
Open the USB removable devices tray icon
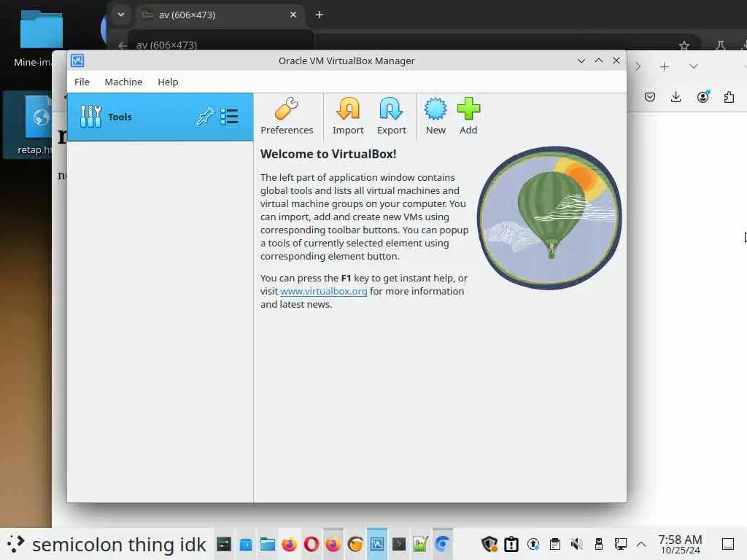pos(599,544)
